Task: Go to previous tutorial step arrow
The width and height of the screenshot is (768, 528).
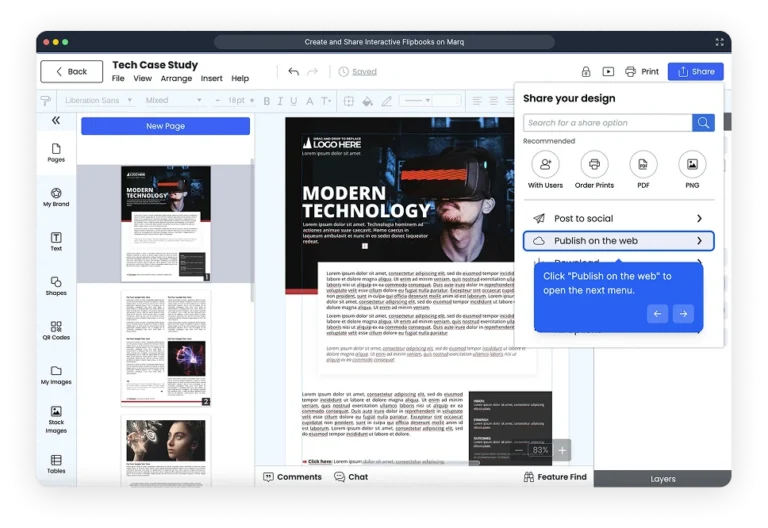Action: point(657,313)
